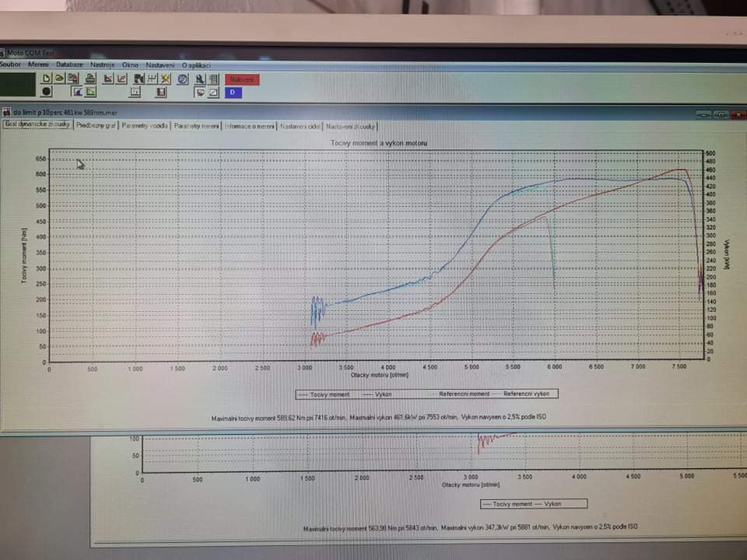Click the Print icon in toolbar

[90, 79]
